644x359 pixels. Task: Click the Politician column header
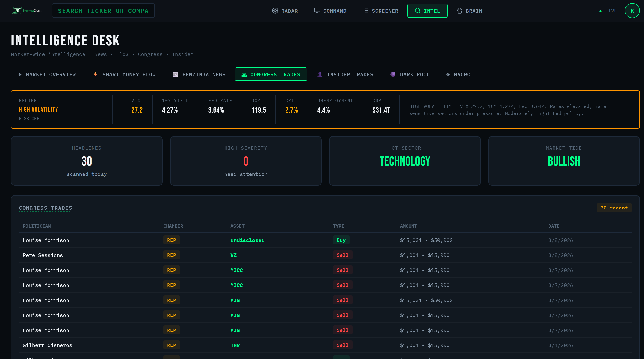(x=37, y=226)
